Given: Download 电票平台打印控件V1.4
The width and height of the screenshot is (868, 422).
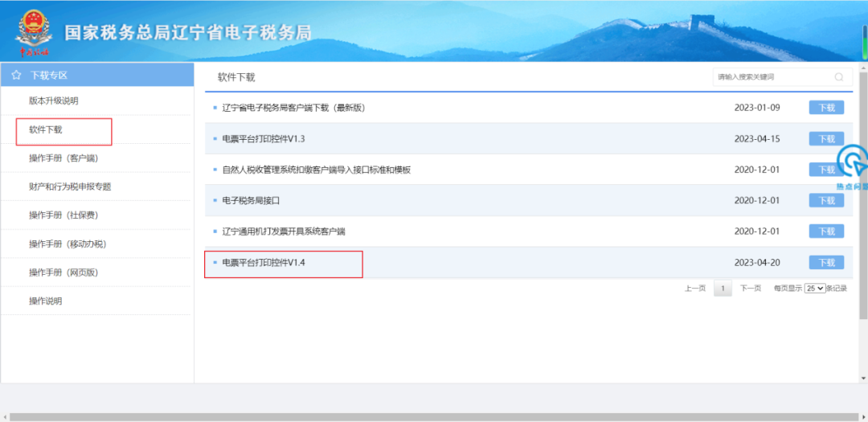Looking at the screenshot, I should tap(826, 262).
